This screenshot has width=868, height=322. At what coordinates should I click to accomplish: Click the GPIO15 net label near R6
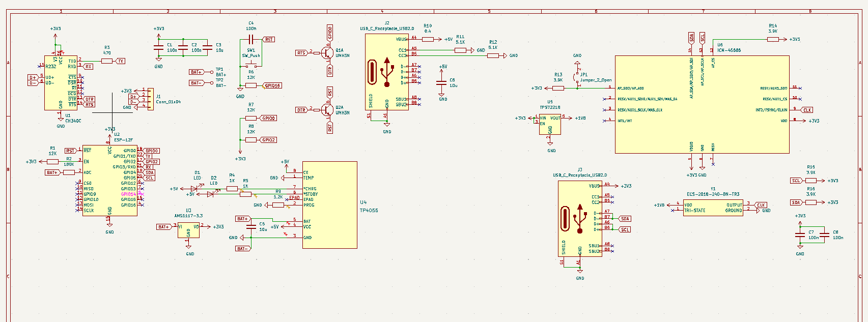click(273, 85)
